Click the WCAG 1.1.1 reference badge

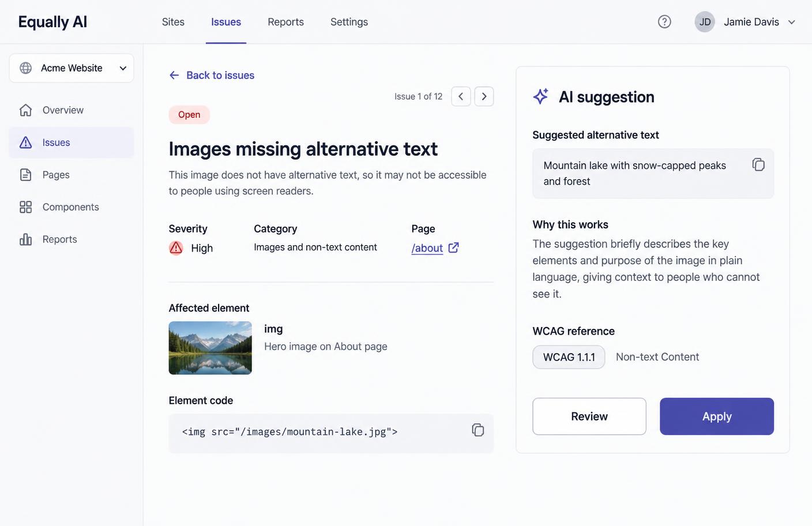click(x=569, y=357)
